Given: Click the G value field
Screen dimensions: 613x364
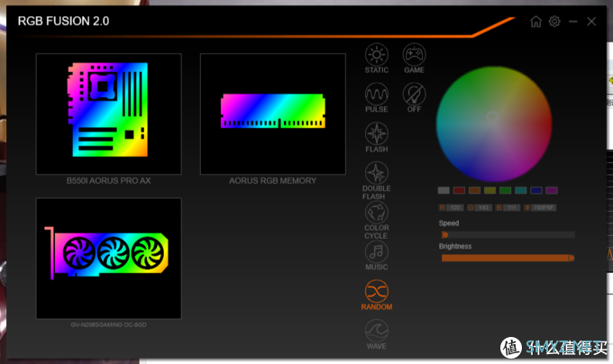Looking at the screenshot, I should click(x=483, y=207).
